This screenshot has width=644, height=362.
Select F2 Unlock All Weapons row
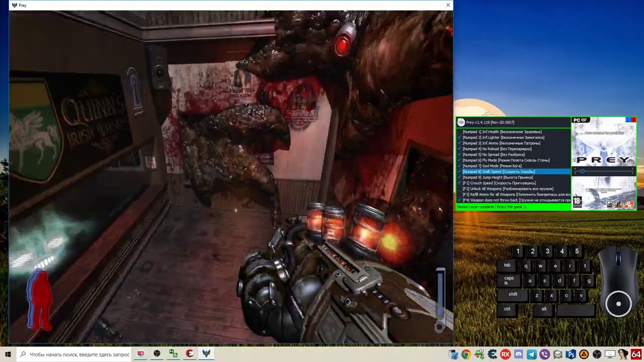point(513,189)
